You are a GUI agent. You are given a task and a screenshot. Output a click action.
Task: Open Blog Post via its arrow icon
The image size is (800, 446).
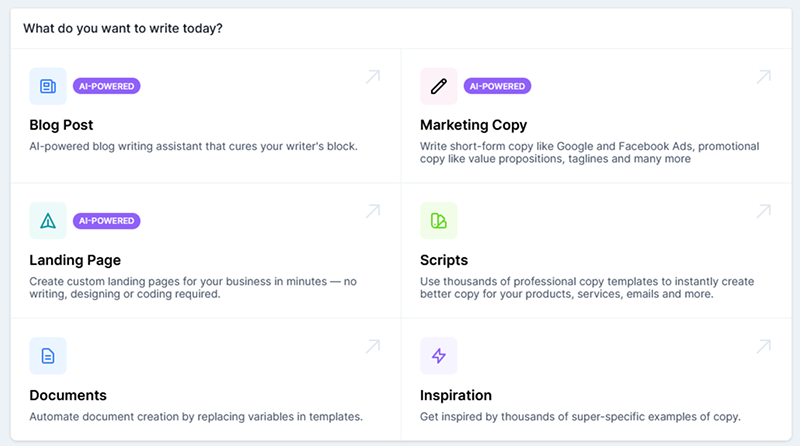(x=373, y=77)
